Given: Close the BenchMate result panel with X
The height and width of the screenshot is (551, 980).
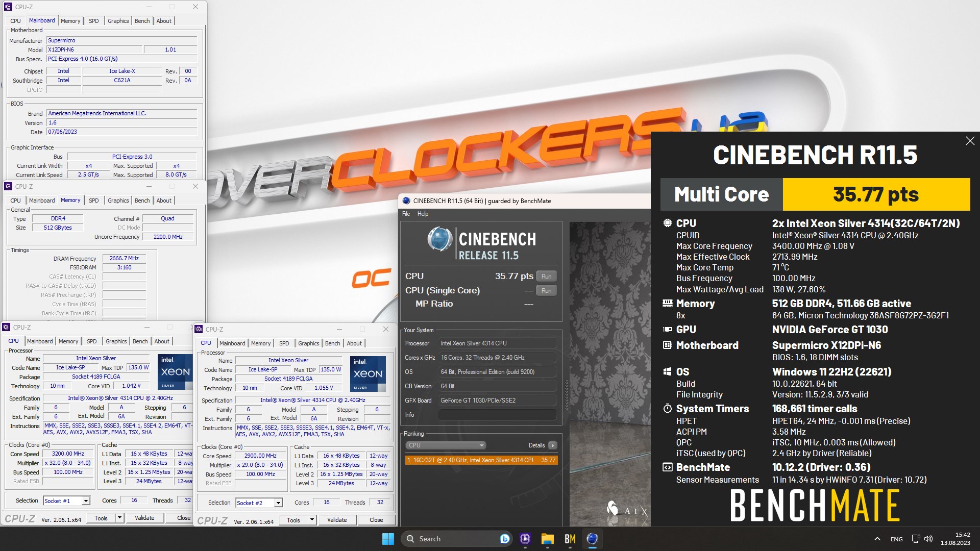Looking at the screenshot, I should click(970, 141).
